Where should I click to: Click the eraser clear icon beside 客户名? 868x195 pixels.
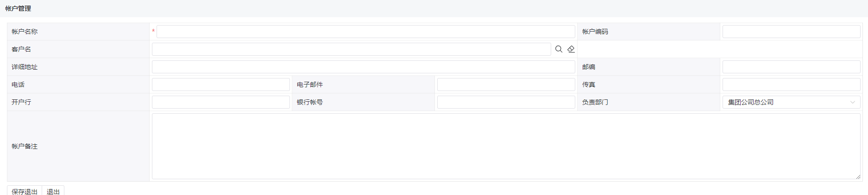coord(571,49)
